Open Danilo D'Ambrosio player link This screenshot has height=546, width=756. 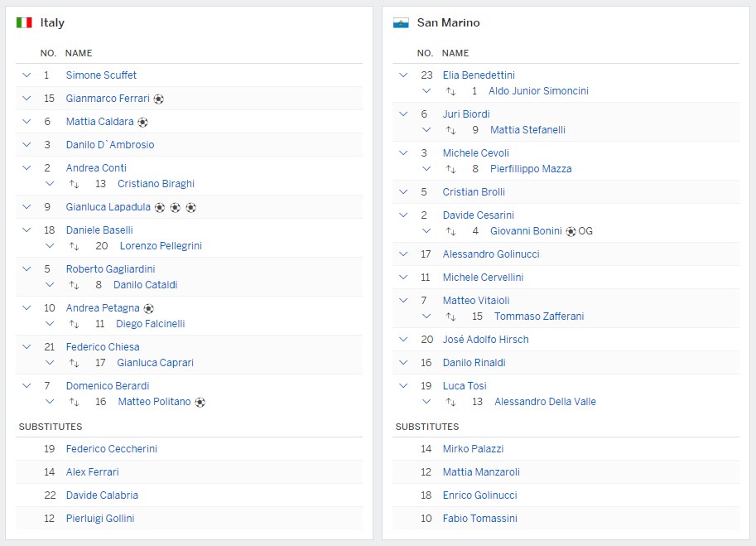pos(110,145)
